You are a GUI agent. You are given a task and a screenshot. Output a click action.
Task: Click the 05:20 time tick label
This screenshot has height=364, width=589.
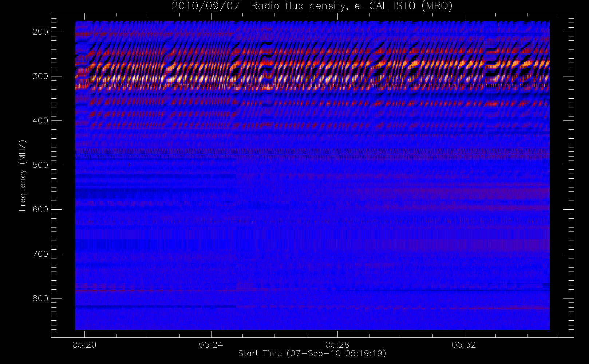click(x=84, y=345)
